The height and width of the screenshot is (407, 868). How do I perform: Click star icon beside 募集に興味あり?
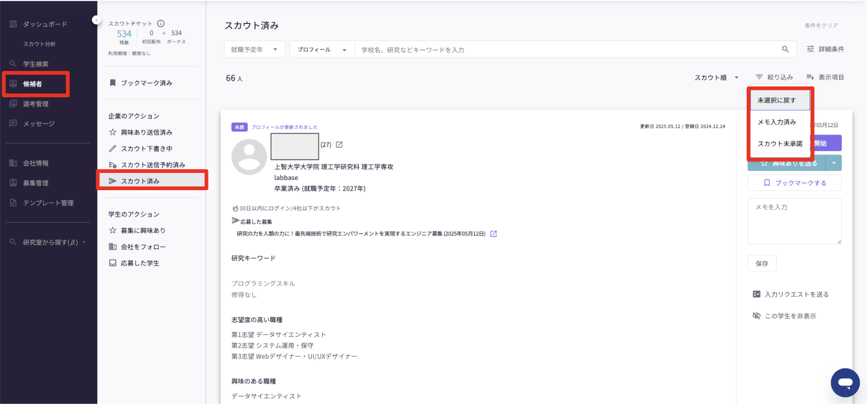[113, 230]
